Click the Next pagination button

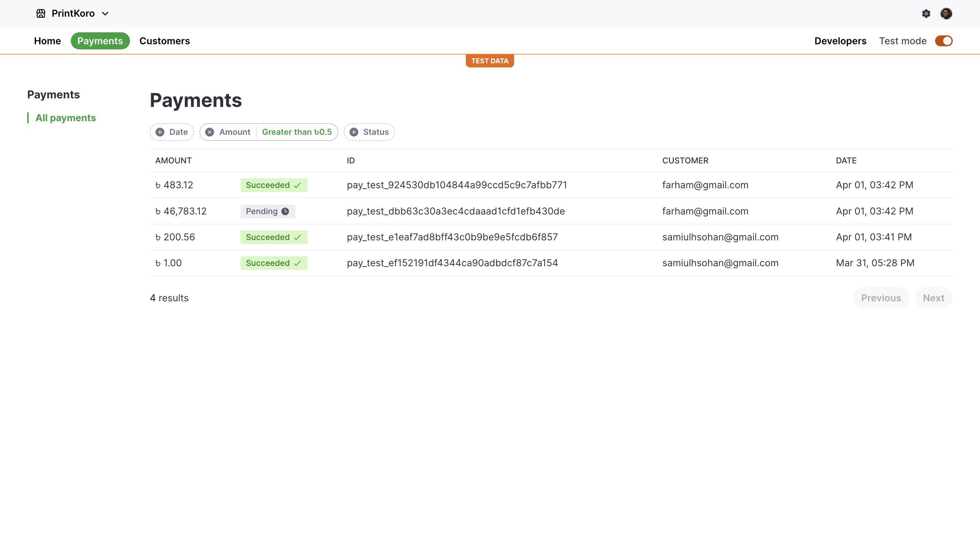click(x=933, y=298)
